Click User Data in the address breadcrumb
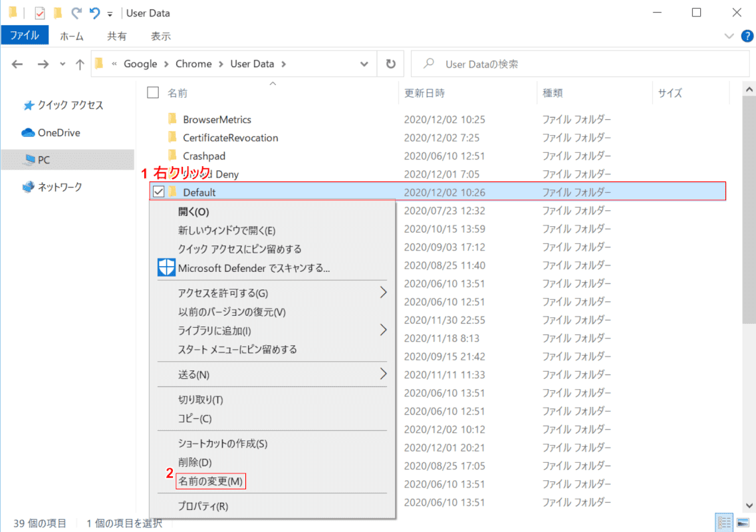This screenshot has height=532, width=756. [252, 64]
